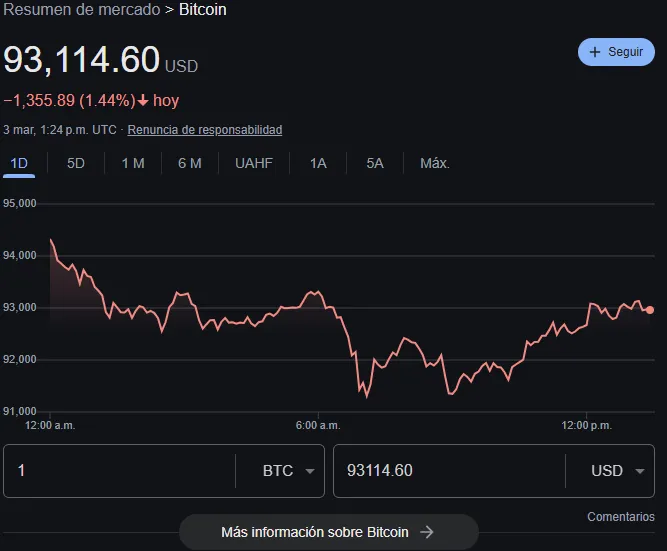Open the BTC currency dropdown
Image resolution: width=667 pixels, height=551 pixels.
pyautogui.click(x=288, y=471)
